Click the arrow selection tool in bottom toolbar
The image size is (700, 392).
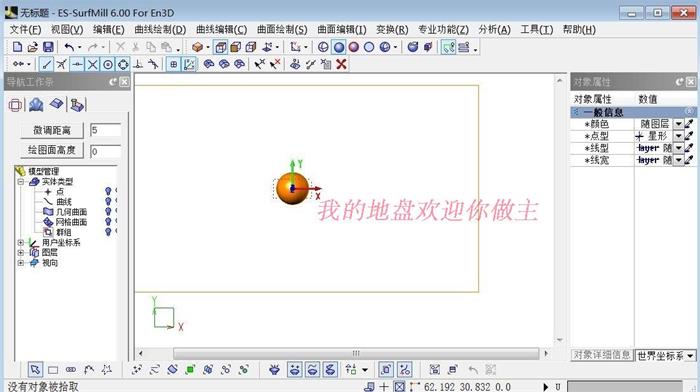point(35,370)
